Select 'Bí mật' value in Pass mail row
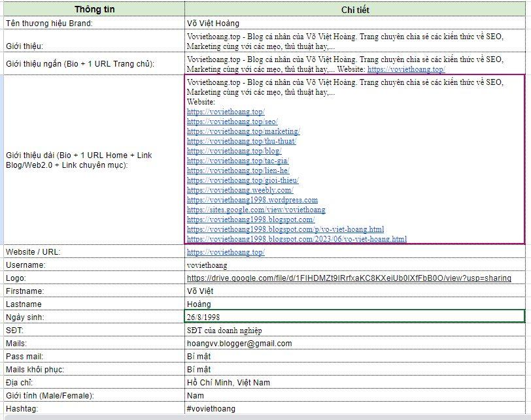Image resolution: width=531 pixels, height=420 pixels. click(x=355, y=356)
